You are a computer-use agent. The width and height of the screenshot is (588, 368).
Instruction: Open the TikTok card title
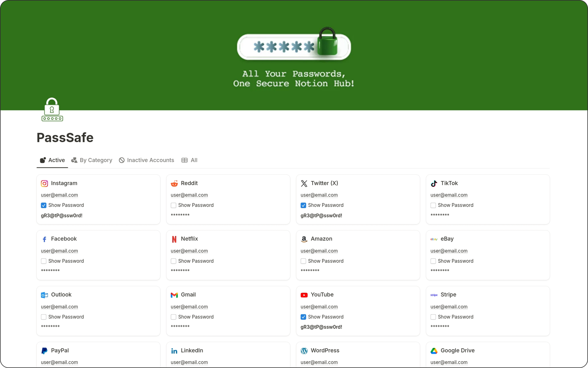pyautogui.click(x=449, y=183)
